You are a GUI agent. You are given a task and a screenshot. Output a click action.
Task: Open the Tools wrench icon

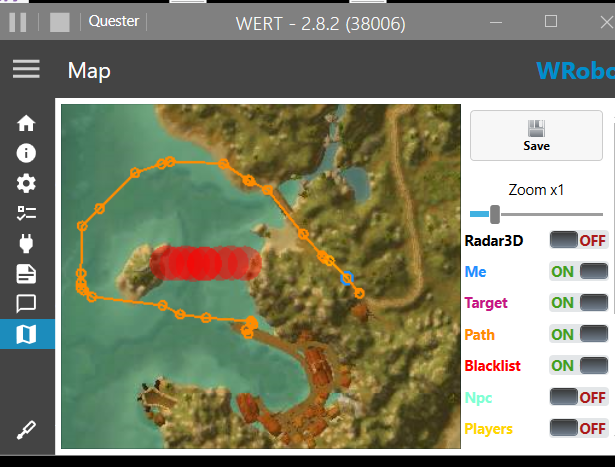(x=26, y=430)
